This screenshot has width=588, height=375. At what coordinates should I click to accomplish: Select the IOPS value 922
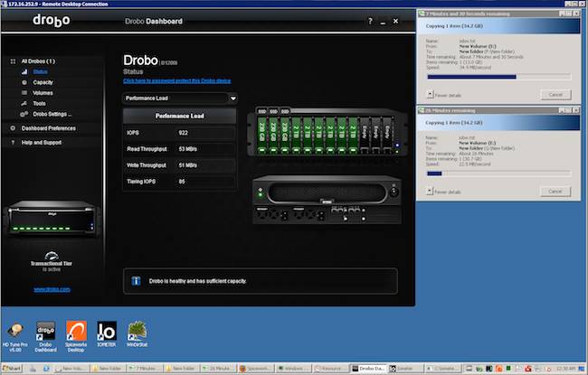tap(183, 133)
